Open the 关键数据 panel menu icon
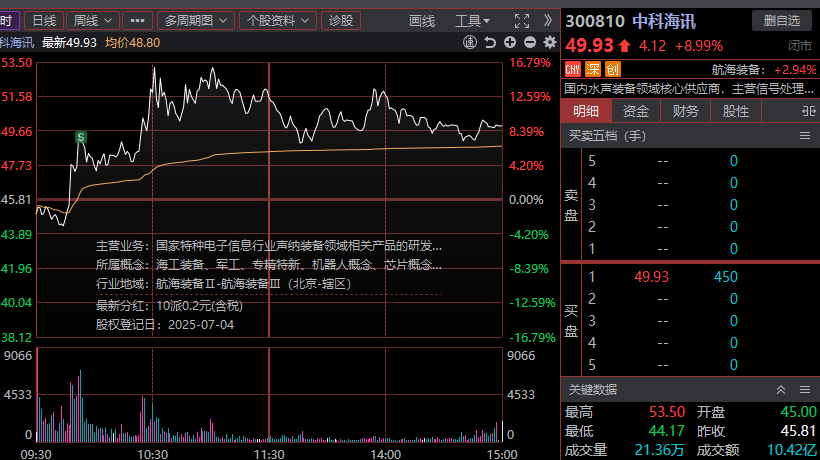This screenshot has height=460, width=820. click(805, 389)
